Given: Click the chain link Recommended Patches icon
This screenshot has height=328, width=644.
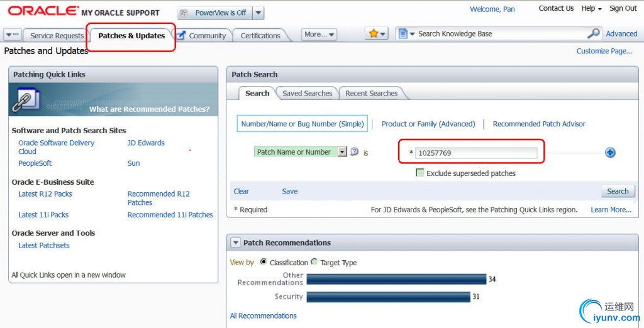Looking at the screenshot, I should (25, 100).
